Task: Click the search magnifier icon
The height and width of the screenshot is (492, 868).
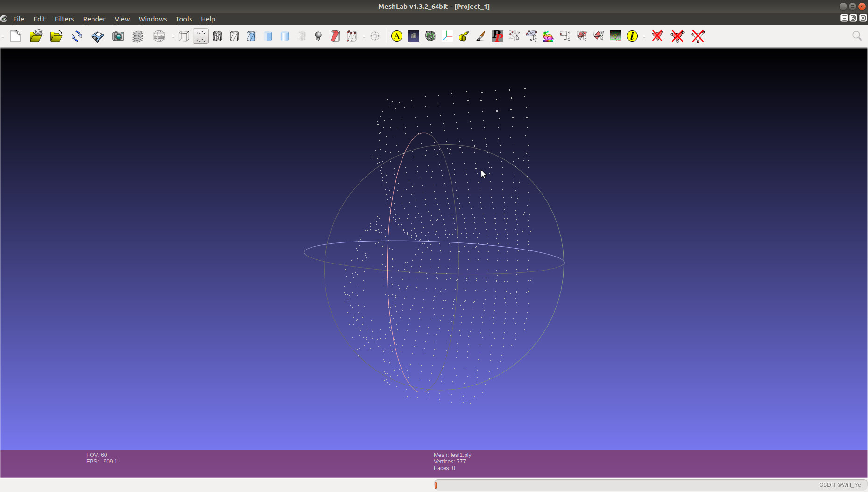Action: coord(857,36)
